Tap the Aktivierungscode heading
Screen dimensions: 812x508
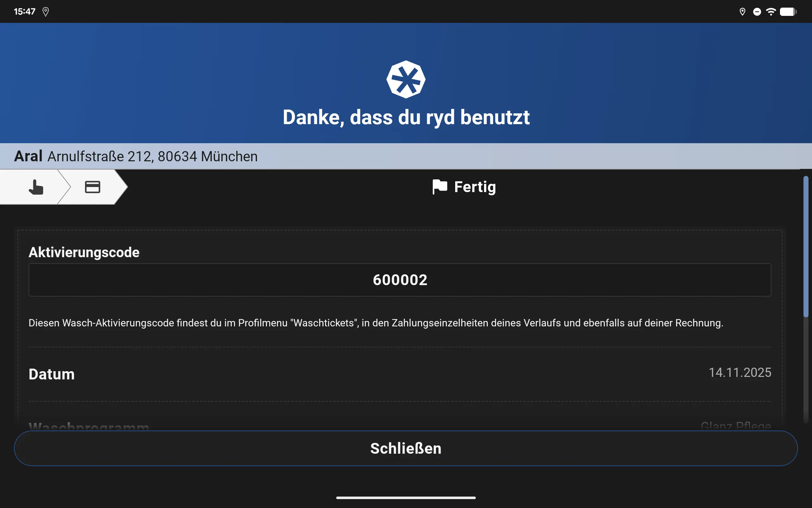84,252
